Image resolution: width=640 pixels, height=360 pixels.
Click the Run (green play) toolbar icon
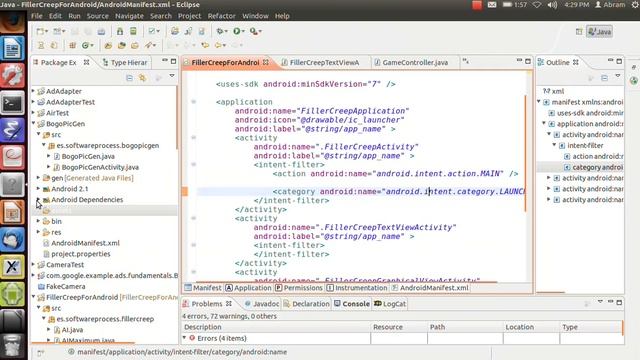click(x=237, y=31)
